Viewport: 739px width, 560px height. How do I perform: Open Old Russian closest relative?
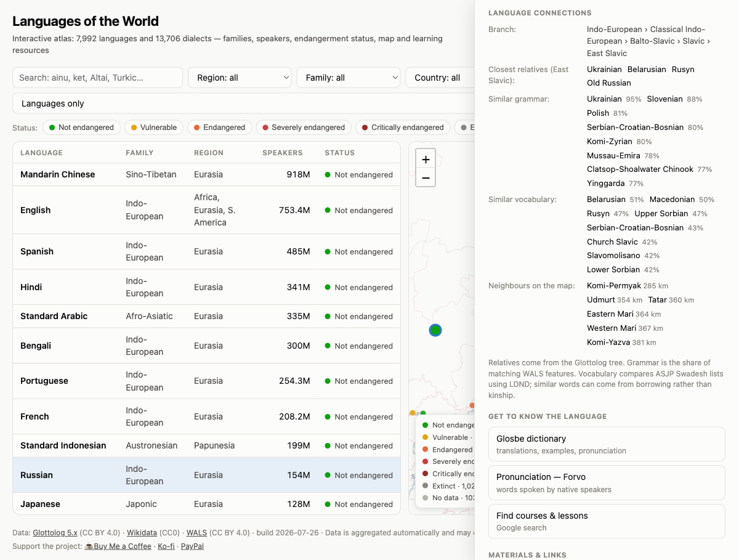point(609,83)
